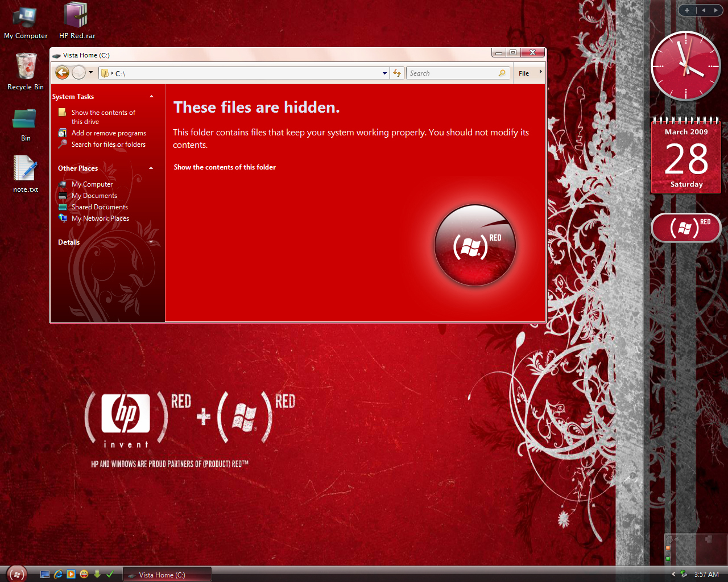Go back with the explorer Back arrow
The image size is (728, 582).
[63, 72]
